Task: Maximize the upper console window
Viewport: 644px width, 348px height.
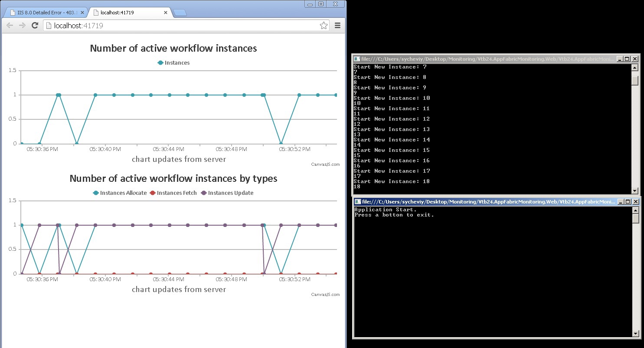Action: pyautogui.click(x=627, y=59)
